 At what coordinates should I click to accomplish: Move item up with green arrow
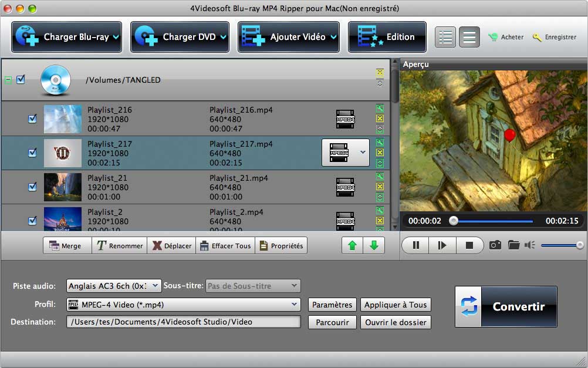click(352, 245)
